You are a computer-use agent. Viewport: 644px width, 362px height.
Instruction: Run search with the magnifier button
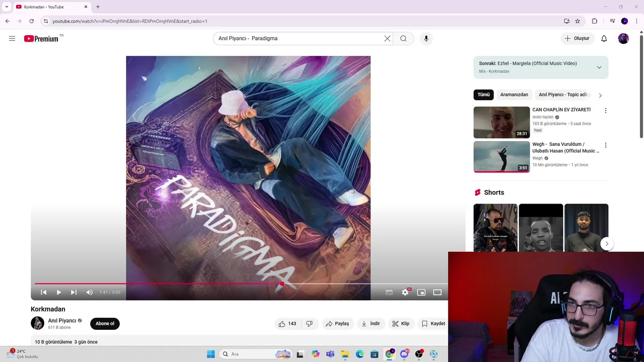coord(404,39)
